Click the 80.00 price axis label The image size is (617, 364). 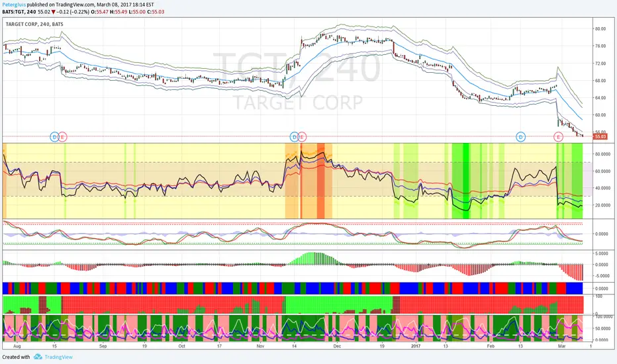pyautogui.click(x=600, y=28)
